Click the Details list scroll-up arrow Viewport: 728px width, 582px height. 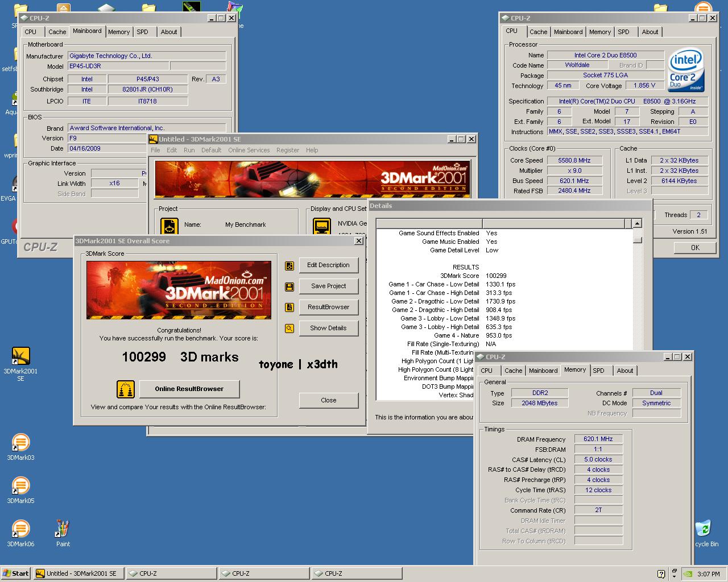tap(638, 223)
